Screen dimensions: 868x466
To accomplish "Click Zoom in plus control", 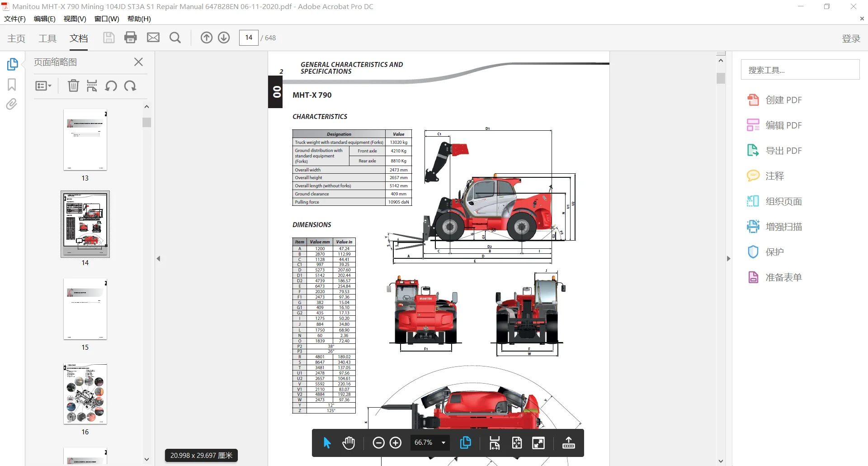I will click(x=396, y=442).
